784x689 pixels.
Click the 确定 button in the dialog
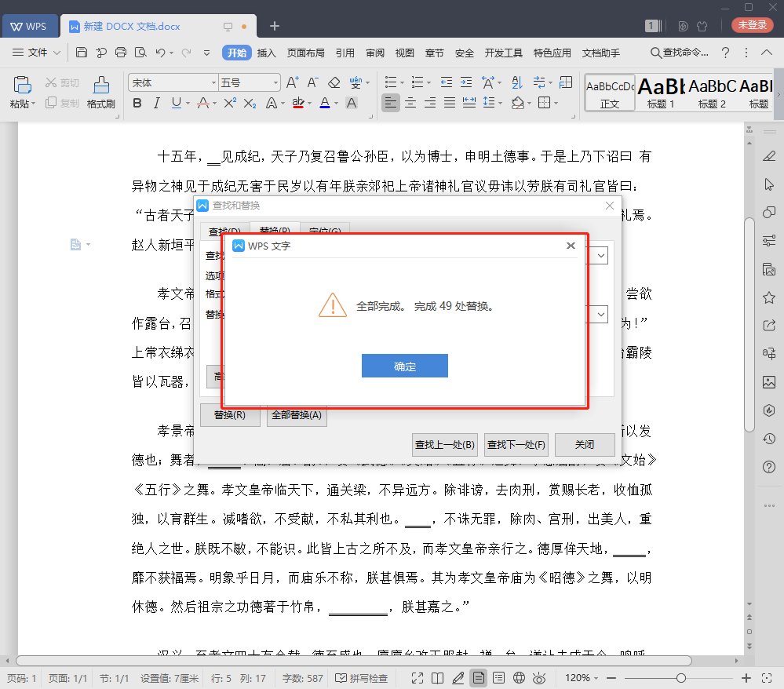pos(404,365)
